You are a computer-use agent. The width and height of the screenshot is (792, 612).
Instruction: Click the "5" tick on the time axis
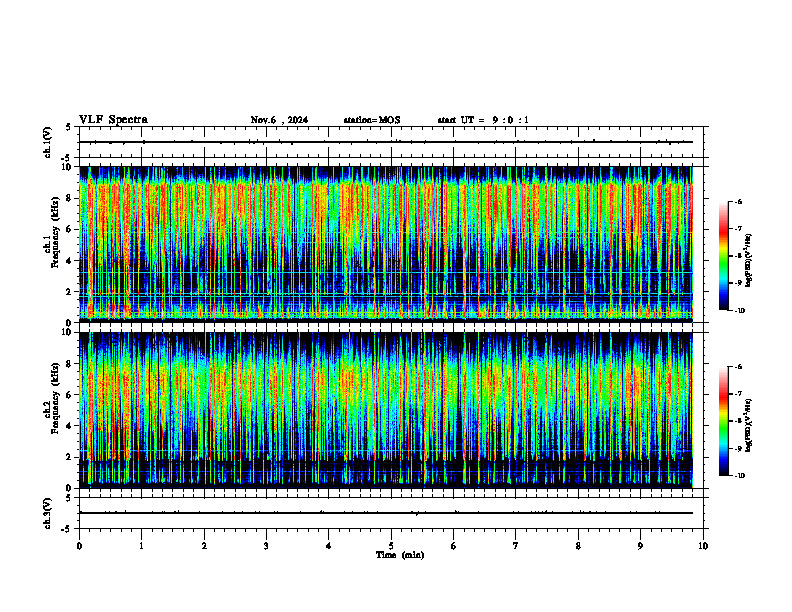(x=391, y=546)
